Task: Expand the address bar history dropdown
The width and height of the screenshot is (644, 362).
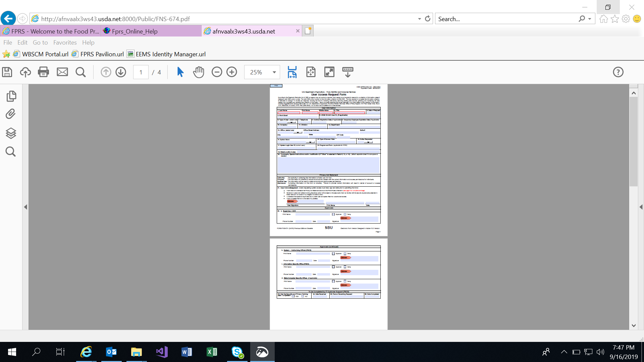Action: click(x=419, y=19)
